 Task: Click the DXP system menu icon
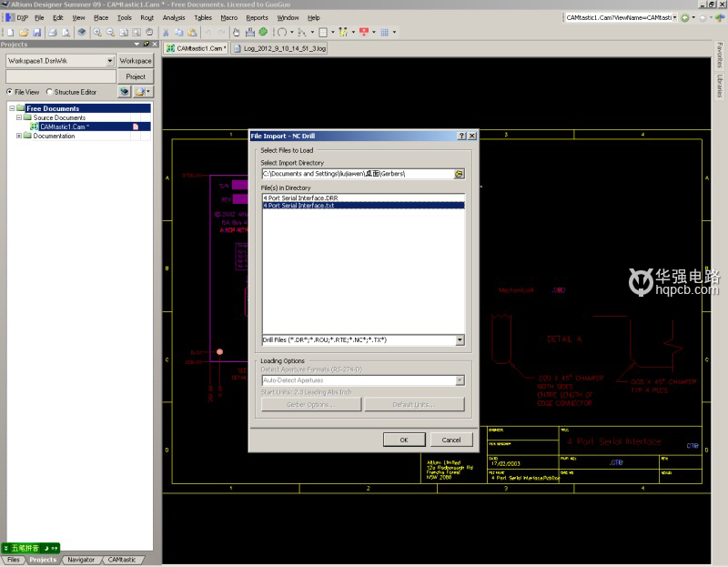click(x=8, y=17)
